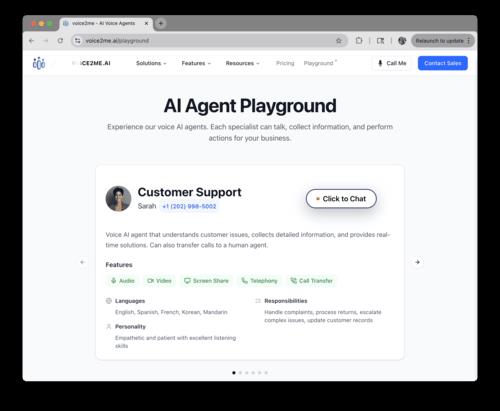Open the browser profile avatar icon
The image size is (500, 411).
(x=402, y=41)
